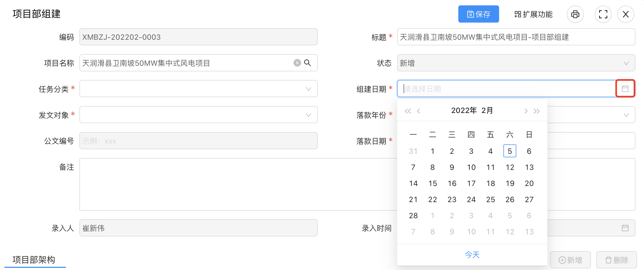The width and height of the screenshot is (644, 270).
Task: Click the calendar icon in 录入时间 field
Action: (x=625, y=228)
